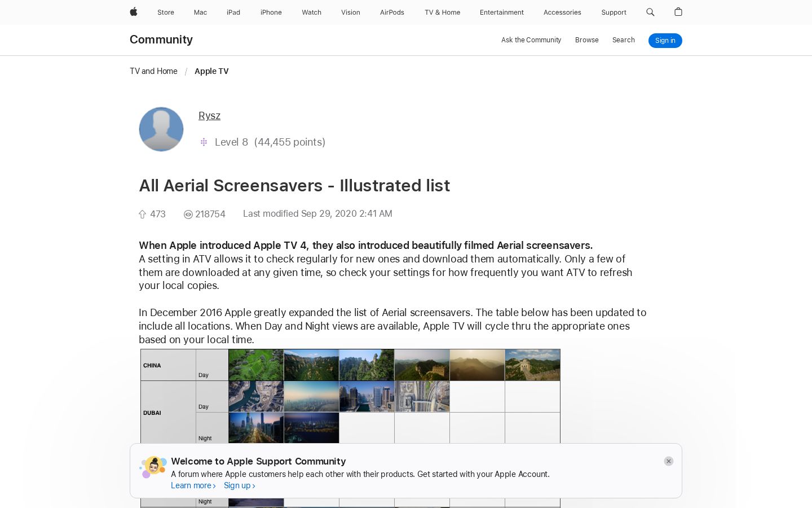Open the Store menu
This screenshot has height=508, width=812.
[166, 12]
